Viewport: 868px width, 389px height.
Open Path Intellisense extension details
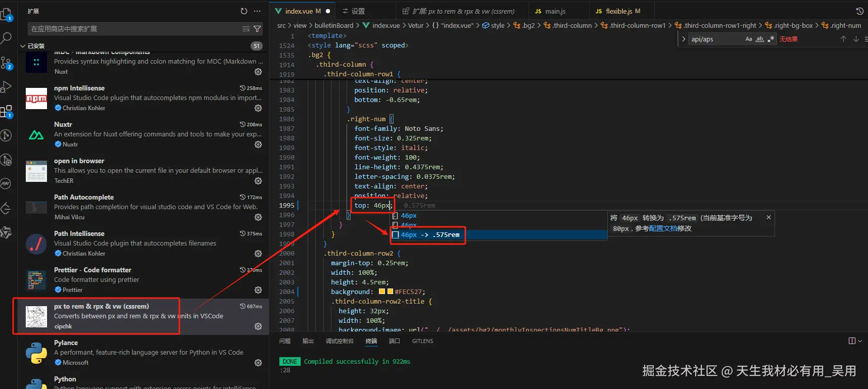[x=143, y=244]
